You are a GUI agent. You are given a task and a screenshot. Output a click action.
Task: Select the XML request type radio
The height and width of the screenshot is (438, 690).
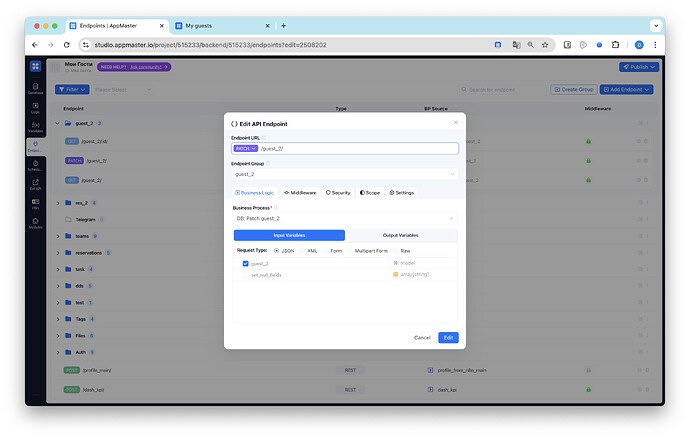click(302, 251)
